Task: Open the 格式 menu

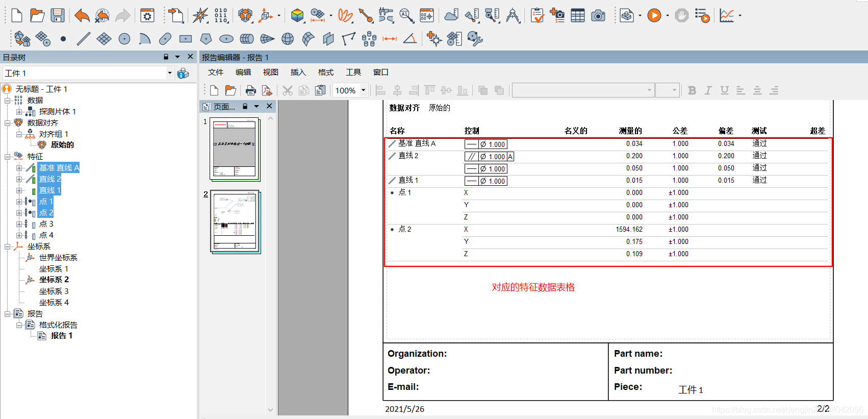Action: [326, 72]
